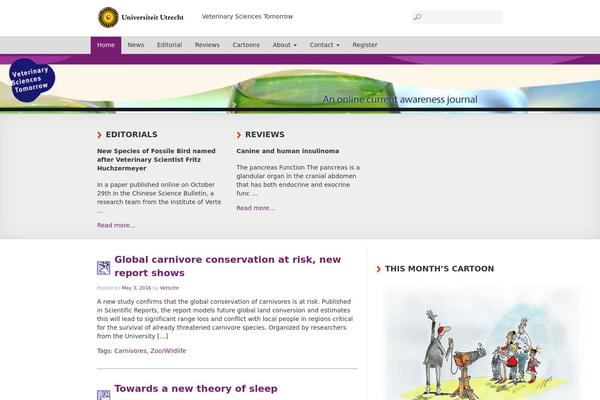Click the May 3, 2016 post date

(x=136, y=288)
